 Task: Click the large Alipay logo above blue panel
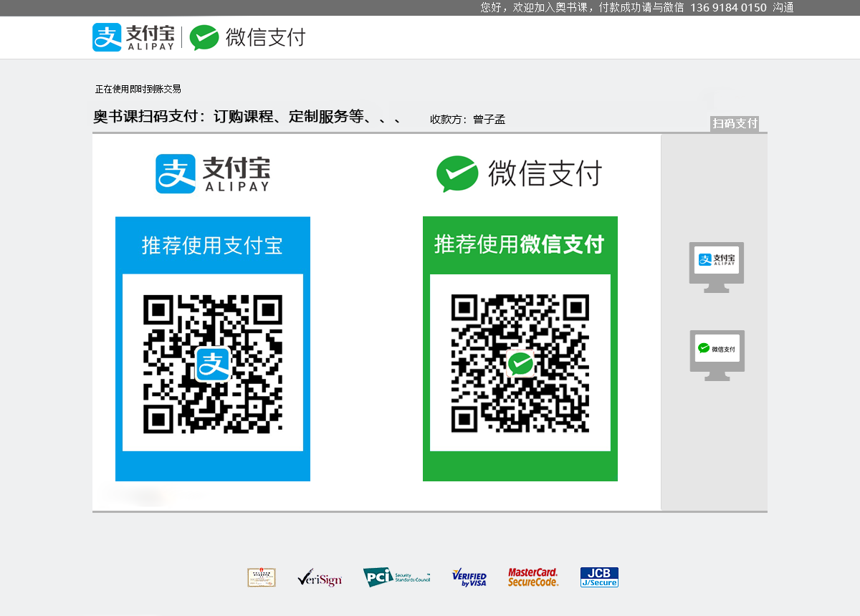213,174
